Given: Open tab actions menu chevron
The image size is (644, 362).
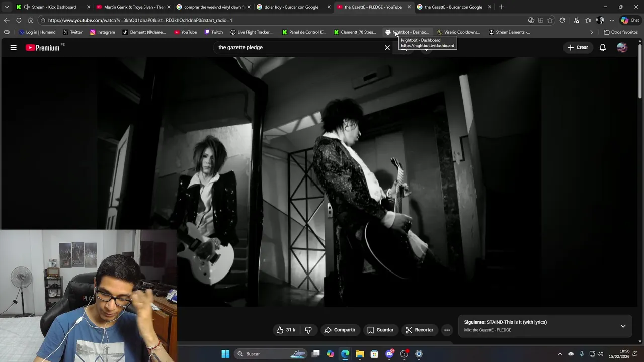Looking at the screenshot, I should click(6, 7).
